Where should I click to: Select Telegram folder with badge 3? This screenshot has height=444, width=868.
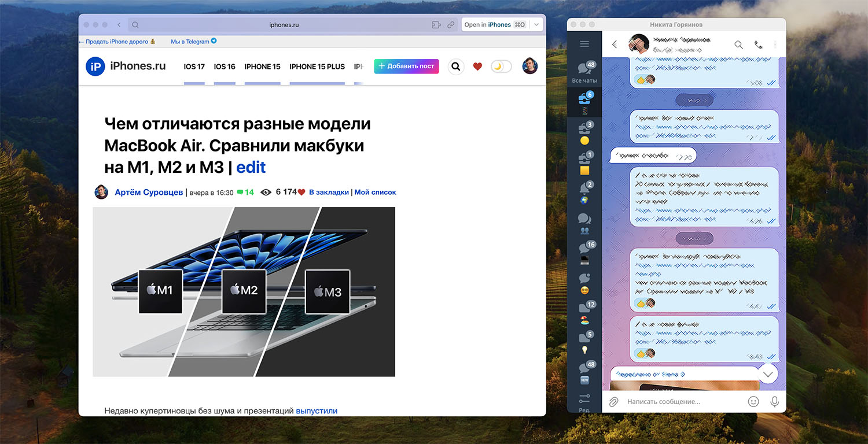(584, 133)
